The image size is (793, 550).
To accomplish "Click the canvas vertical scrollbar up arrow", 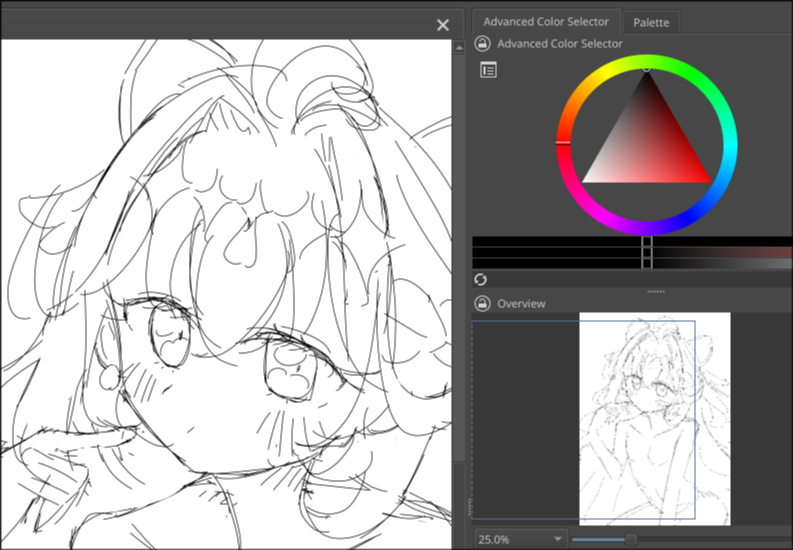I will 459,48.
